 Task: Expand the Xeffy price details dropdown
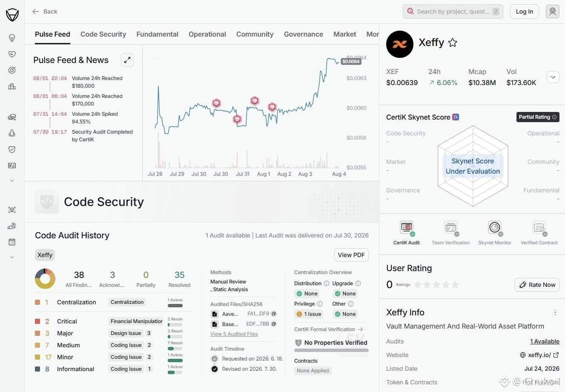point(553,77)
